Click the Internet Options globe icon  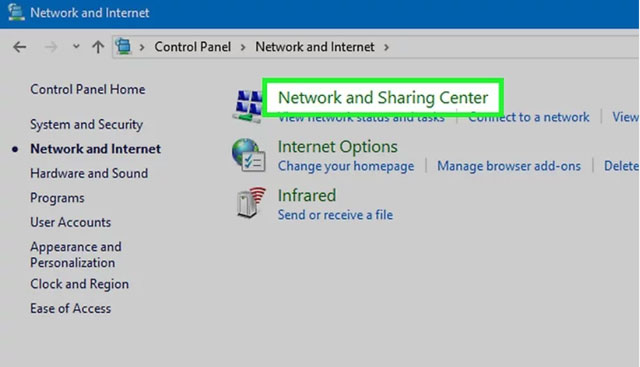tap(249, 155)
